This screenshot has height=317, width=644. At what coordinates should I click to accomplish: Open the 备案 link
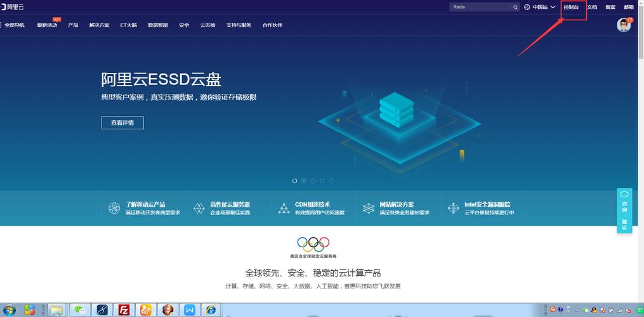(610, 7)
